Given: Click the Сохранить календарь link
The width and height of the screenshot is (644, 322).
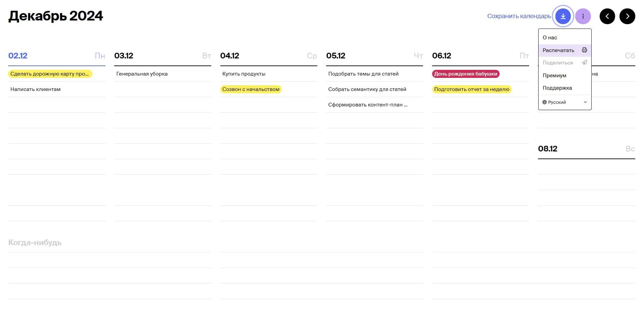Looking at the screenshot, I should tap(519, 16).
